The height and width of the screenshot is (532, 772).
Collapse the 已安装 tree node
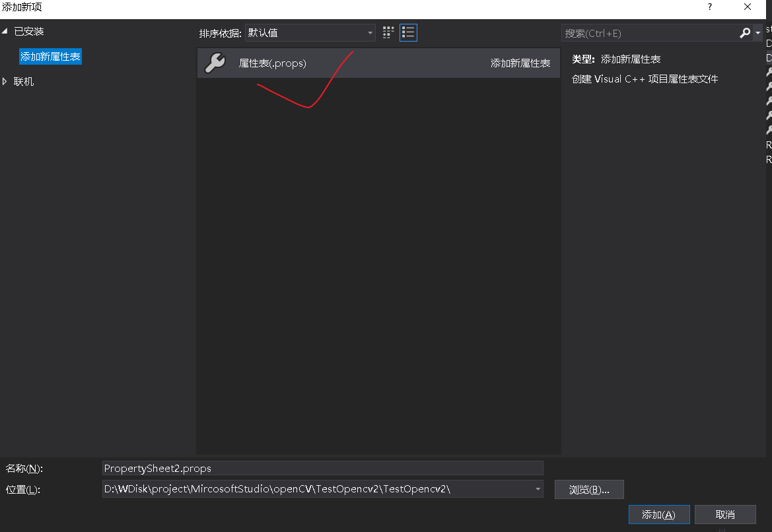point(5,31)
